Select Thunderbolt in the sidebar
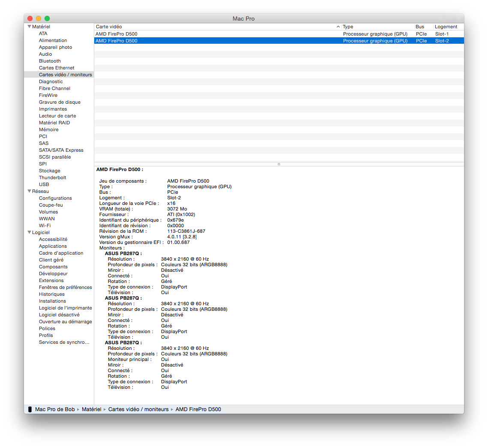 pyautogui.click(x=53, y=177)
